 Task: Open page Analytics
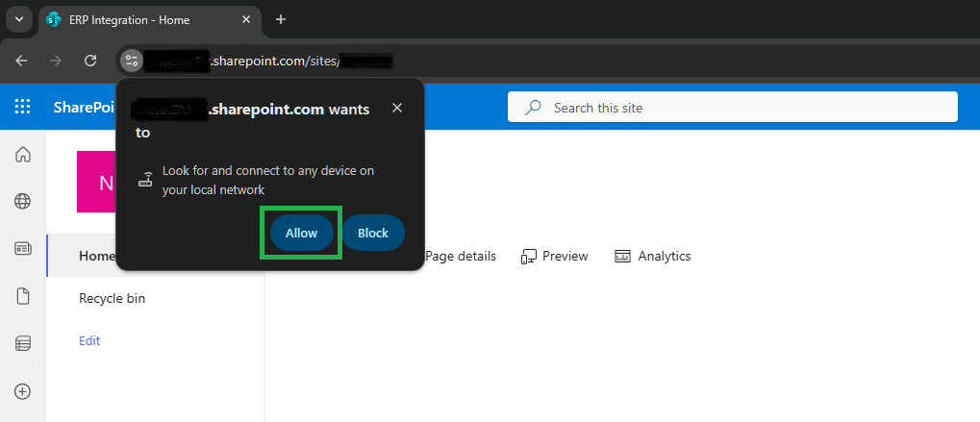point(652,256)
